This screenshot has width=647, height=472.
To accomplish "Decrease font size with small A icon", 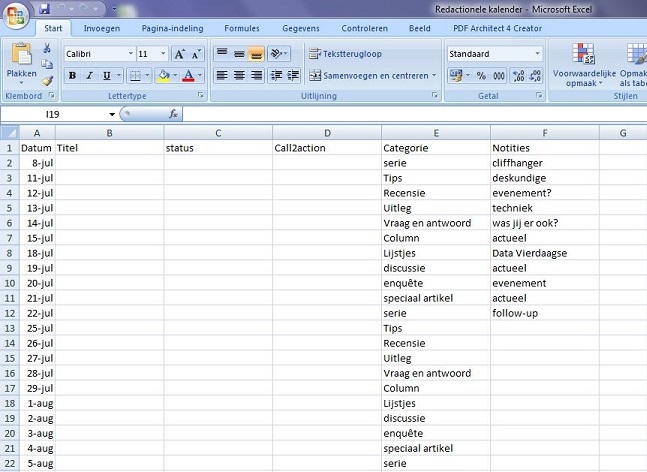I will coord(196,54).
